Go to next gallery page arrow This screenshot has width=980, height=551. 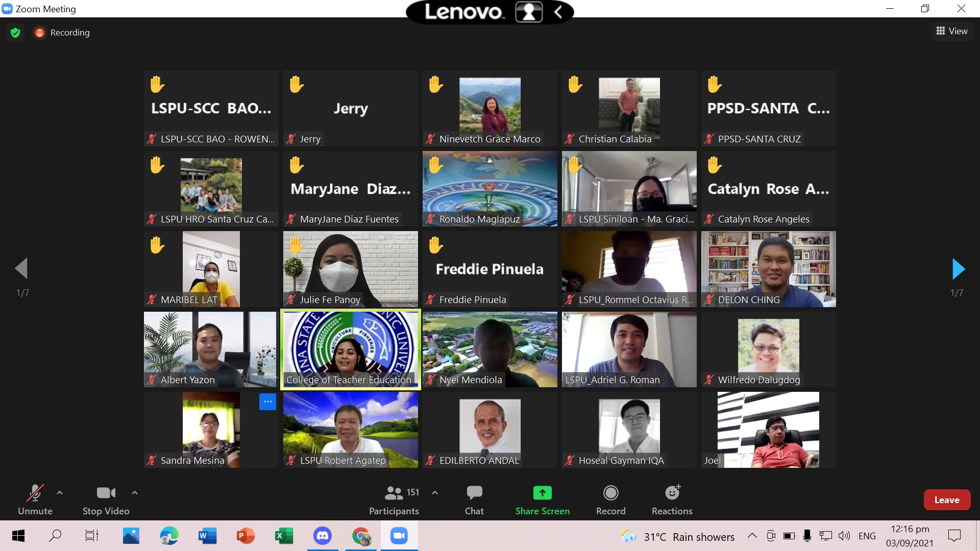tap(958, 269)
